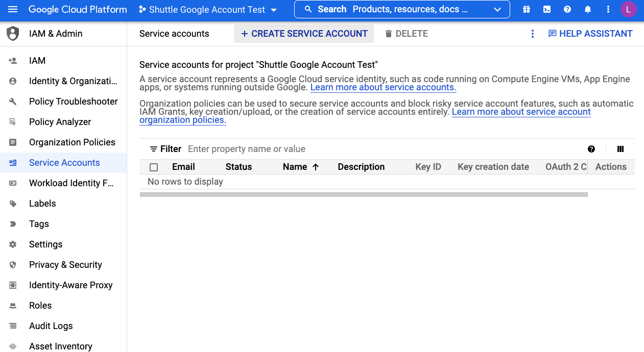Click the Identity & Organization icon
Screen dimensions: 644x352
pos(13,81)
